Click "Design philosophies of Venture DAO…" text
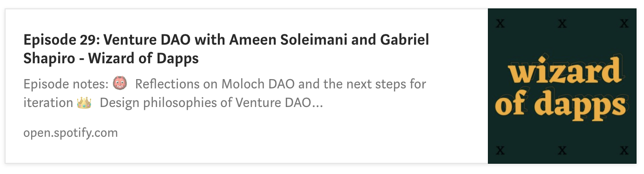The height and width of the screenshot is (174, 644). tap(211, 102)
